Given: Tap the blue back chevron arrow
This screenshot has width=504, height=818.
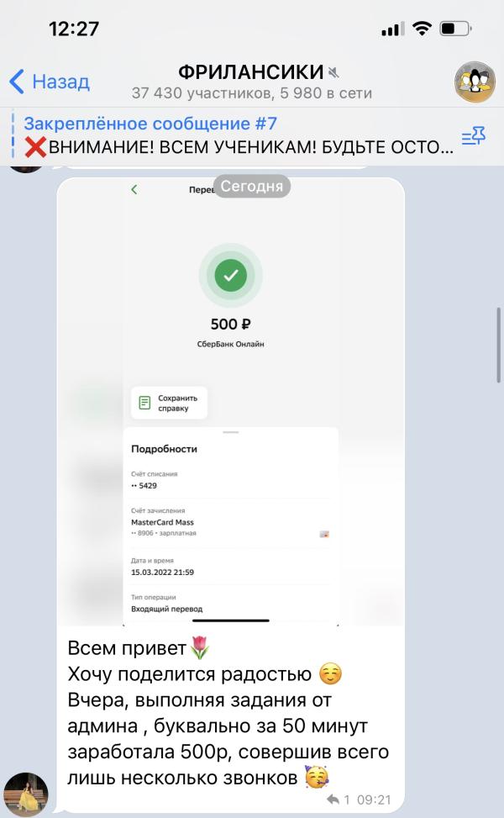Looking at the screenshot, I should 17,82.
